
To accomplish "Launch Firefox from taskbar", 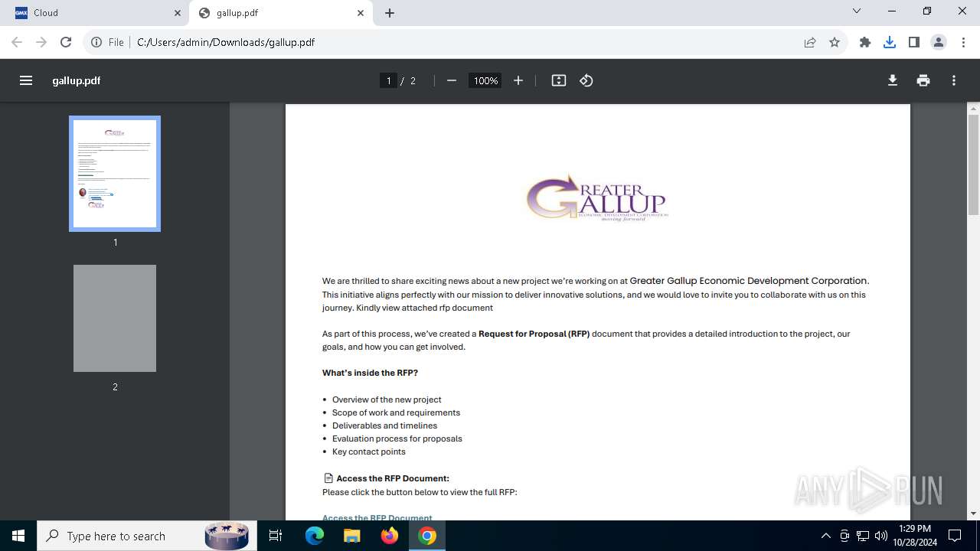I will click(390, 536).
